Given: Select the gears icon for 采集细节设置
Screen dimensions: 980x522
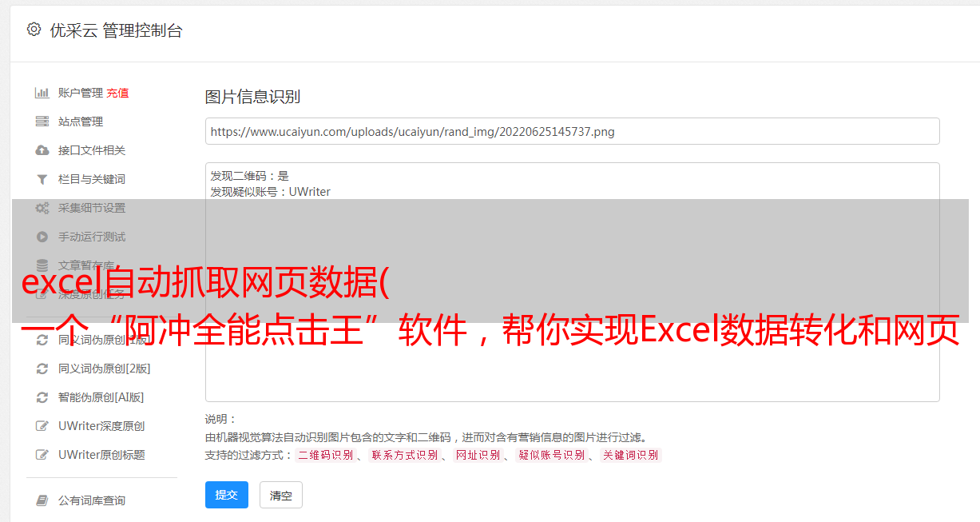Looking at the screenshot, I should [42, 208].
